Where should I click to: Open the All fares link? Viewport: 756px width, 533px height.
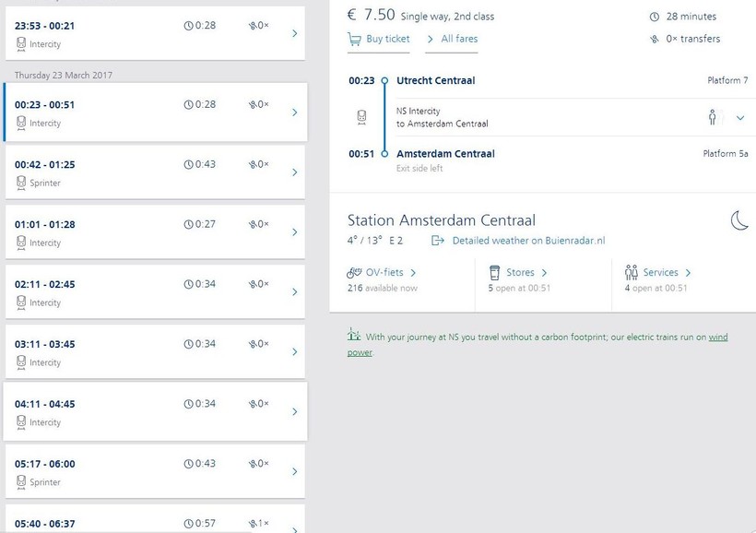pyautogui.click(x=459, y=39)
